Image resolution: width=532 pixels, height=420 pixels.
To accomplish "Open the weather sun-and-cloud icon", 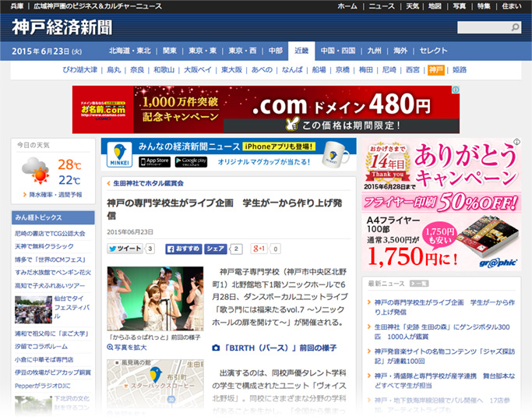I will pos(36,171).
